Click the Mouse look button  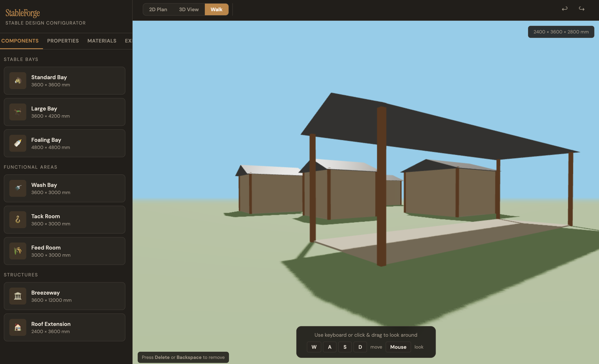pyautogui.click(x=398, y=347)
